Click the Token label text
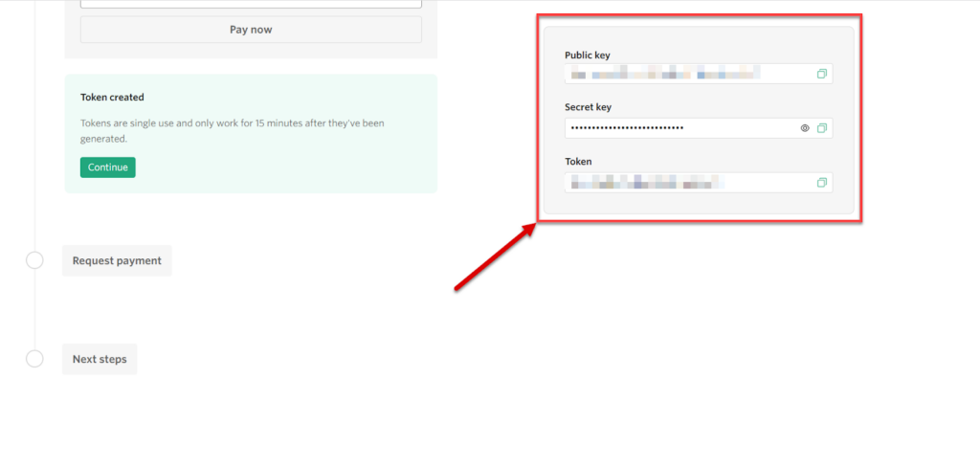 click(x=578, y=163)
